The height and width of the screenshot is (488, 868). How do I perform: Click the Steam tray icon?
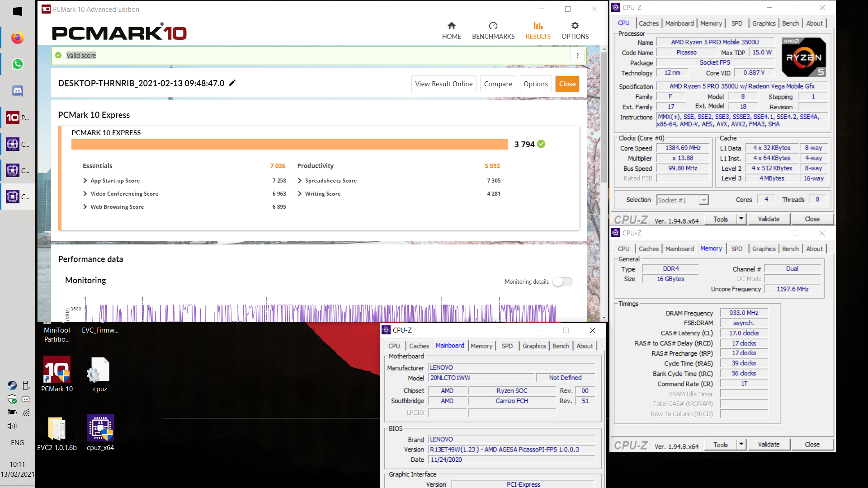12,385
